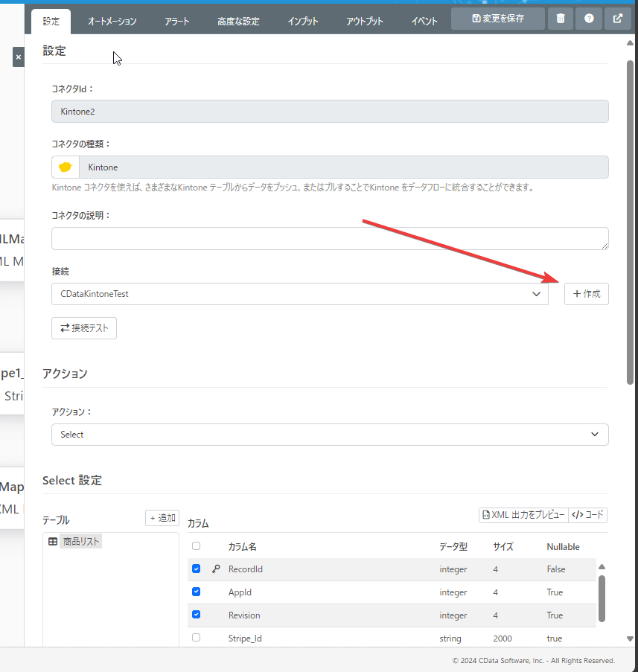Screen dimensions: 638x672
Task: Open the アクション Select dropdown
Action: point(330,435)
